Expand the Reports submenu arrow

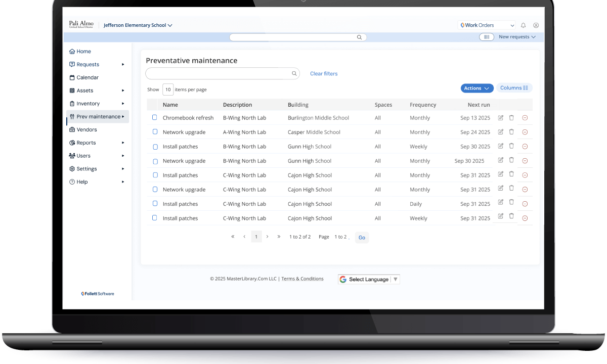[123, 143]
